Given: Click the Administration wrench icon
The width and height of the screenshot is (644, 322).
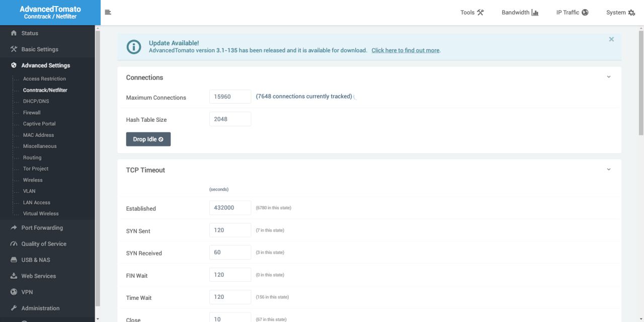Looking at the screenshot, I should (14, 308).
